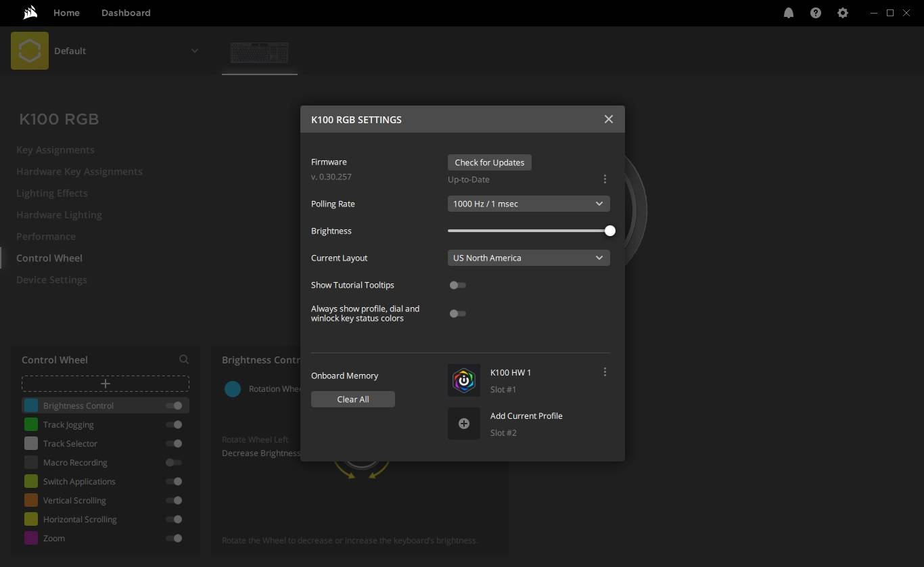Click the Brightness Control color icon
The width and height of the screenshot is (924, 567).
[31, 406]
